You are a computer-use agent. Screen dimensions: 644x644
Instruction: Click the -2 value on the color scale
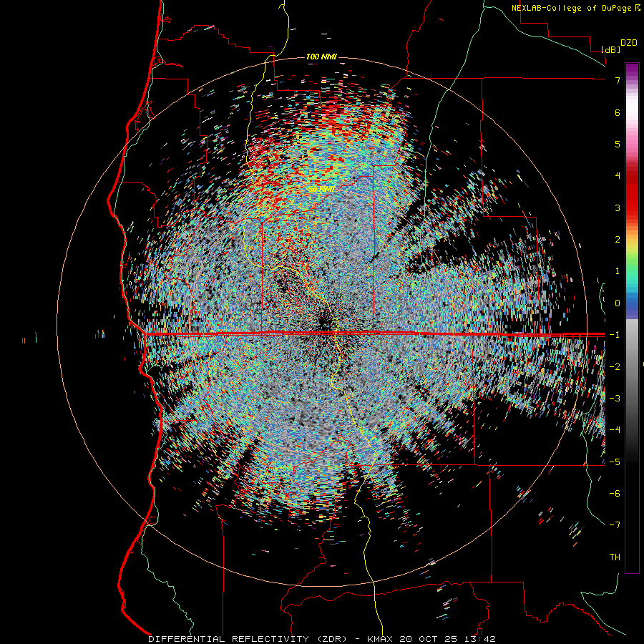[x=615, y=366]
